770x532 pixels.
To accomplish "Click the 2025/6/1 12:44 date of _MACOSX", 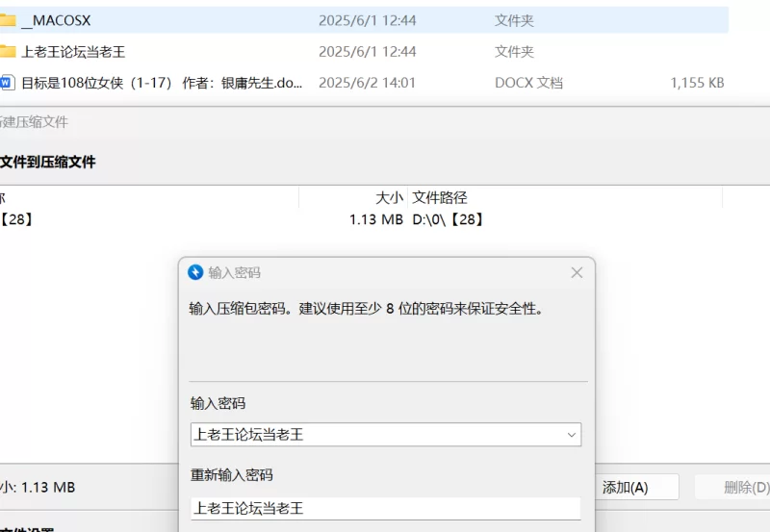I will pos(368,20).
